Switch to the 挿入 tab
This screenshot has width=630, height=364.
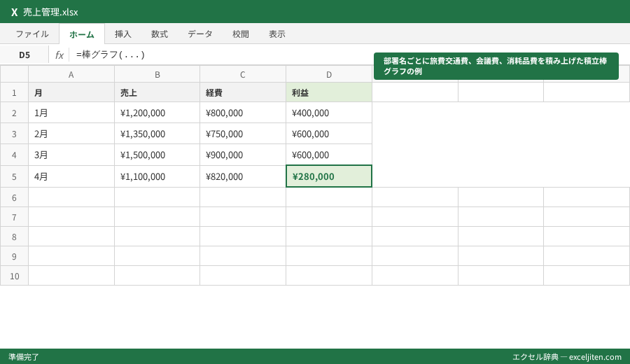tap(123, 34)
